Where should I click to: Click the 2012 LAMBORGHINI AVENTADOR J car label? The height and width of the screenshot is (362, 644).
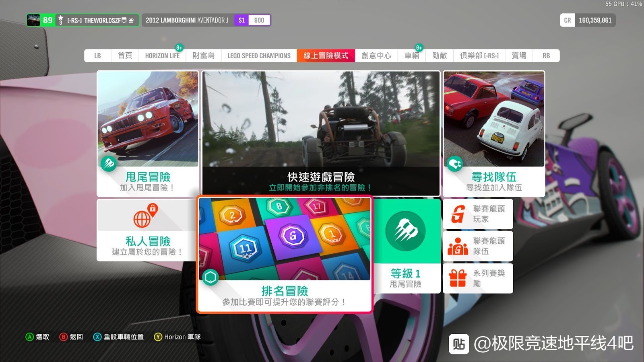coord(187,20)
